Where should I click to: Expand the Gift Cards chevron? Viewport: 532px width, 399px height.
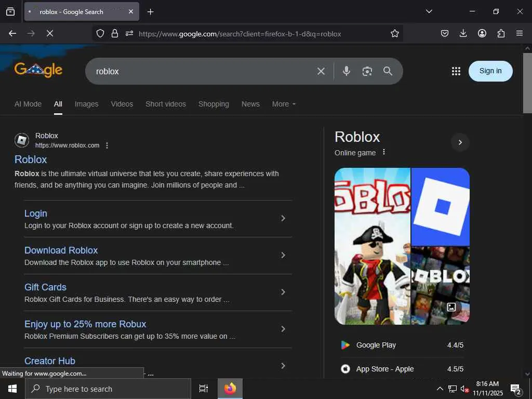coord(283,292)
